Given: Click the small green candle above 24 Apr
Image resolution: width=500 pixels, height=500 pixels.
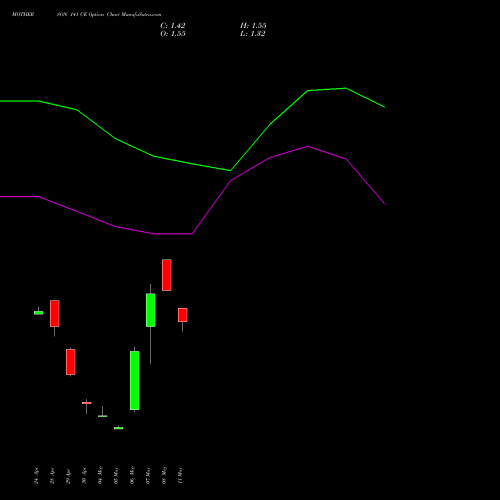Looking at the screenshot, I should (39, 313).
